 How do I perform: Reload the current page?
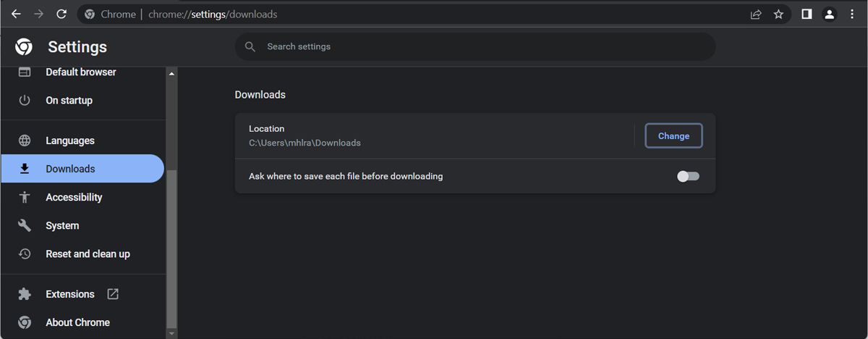61,14
